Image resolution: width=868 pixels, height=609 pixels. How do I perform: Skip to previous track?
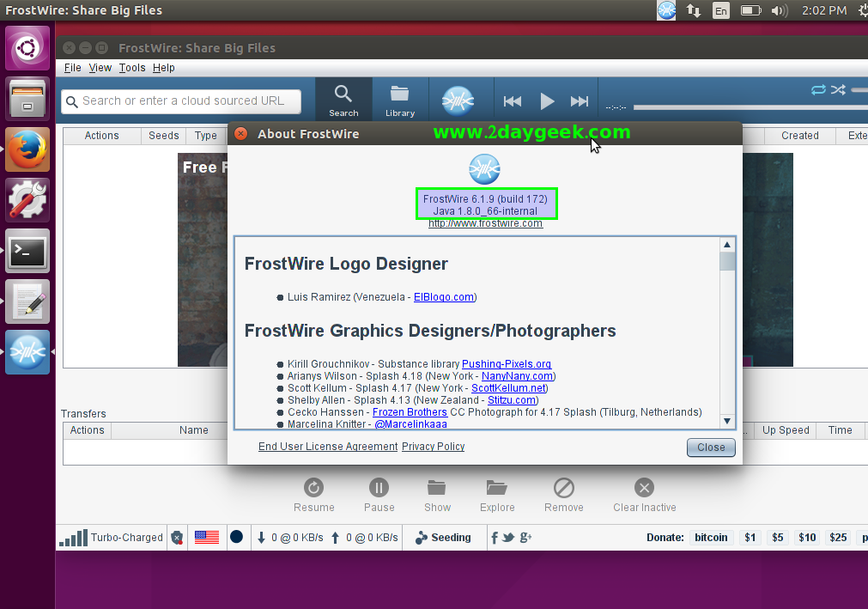click(512, 101)
